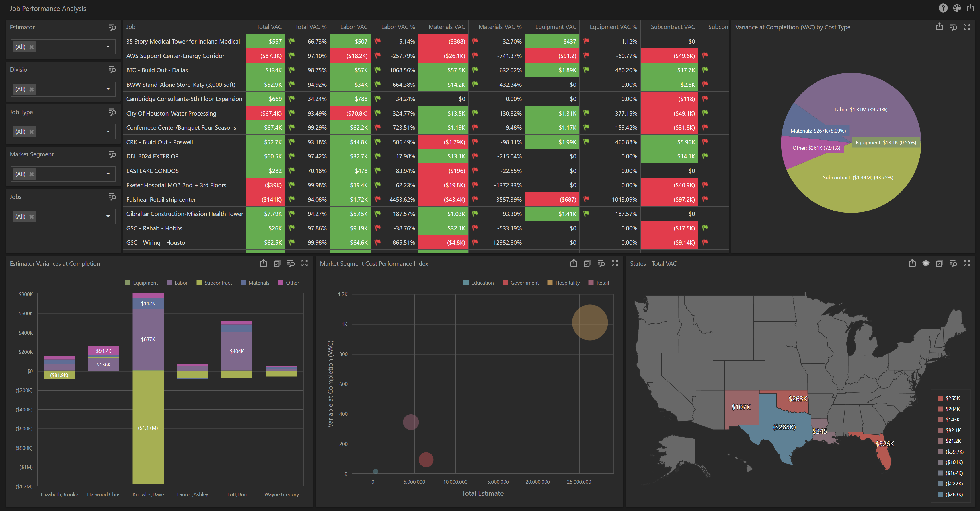This screenshot has width=980, height=511.
Task: Toggle multi-select mode in Market Segment chart
Action: (x=587, y=263)
